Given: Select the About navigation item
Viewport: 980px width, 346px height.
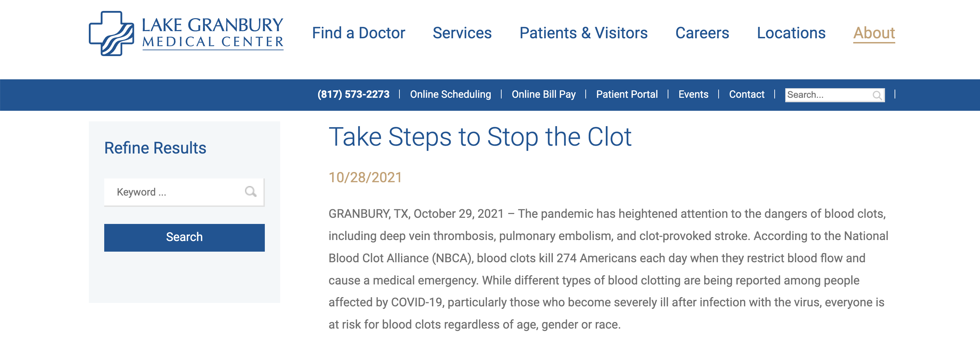Looking at the screenshot, I should (874, 33).
